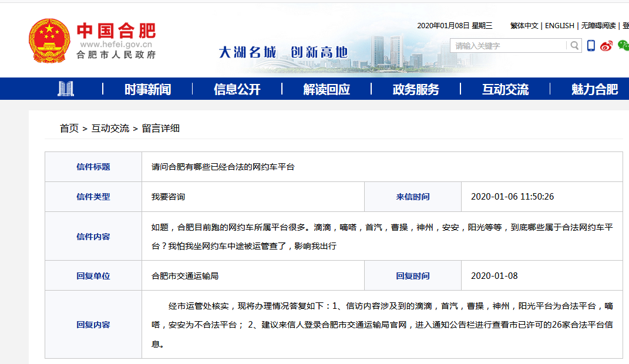Image resolution: width=629 pixels, height=364 pixels.
Task: Open 解读回应 menu
Action: pos(327,89)
